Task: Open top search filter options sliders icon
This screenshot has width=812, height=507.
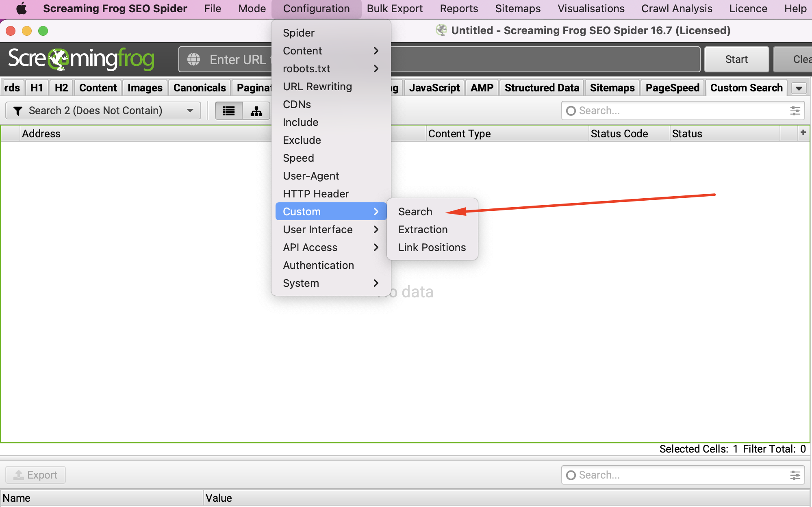Action: 795,111
